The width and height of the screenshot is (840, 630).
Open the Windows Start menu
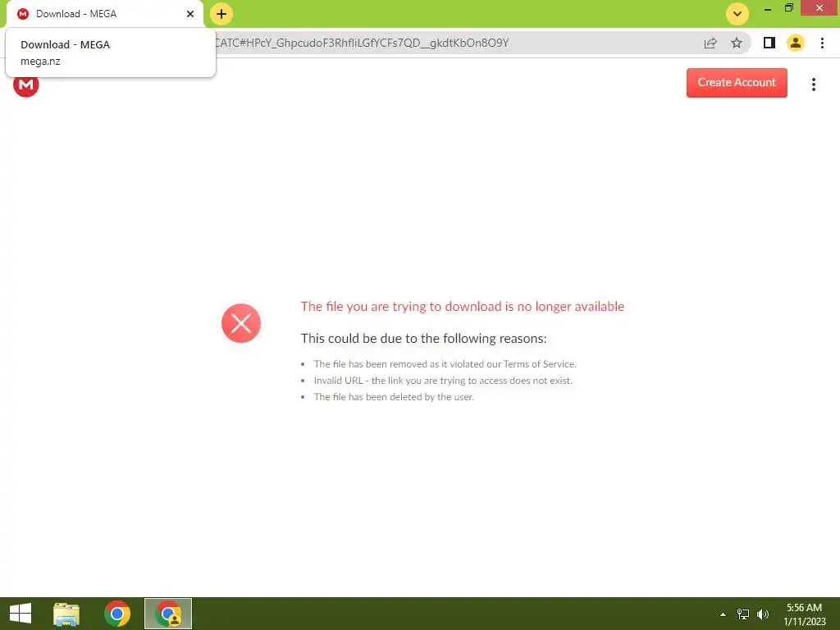click(x=21, y=614)
